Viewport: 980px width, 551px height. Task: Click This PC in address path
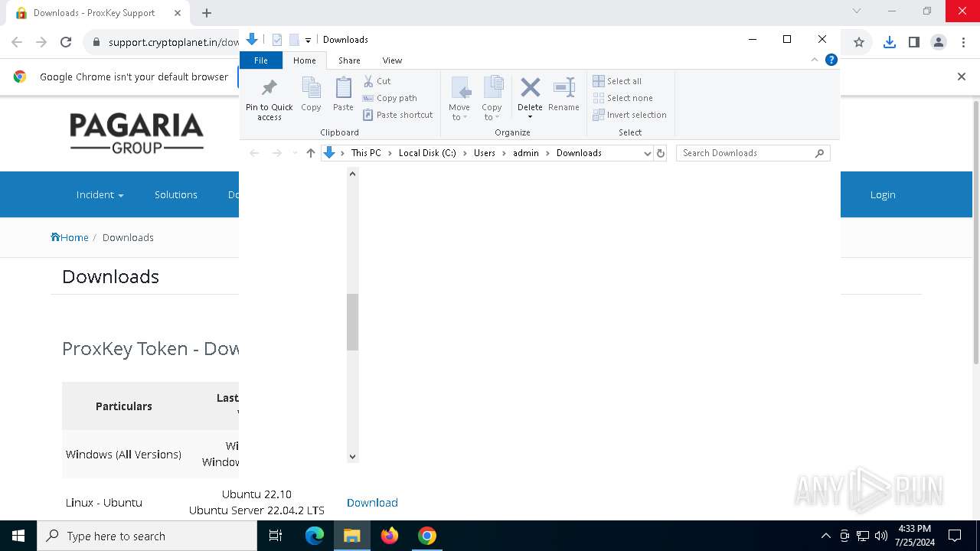tap(366, 153)
